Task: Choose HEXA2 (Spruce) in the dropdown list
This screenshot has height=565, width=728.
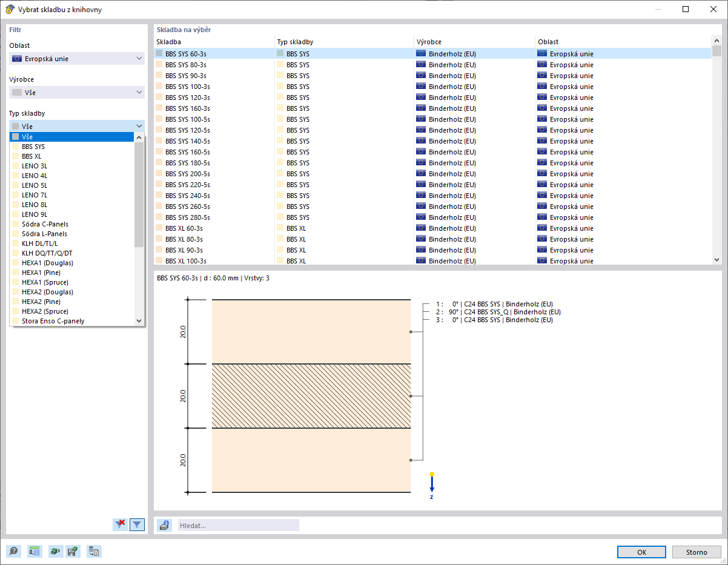Action: [x=72, y=311]
